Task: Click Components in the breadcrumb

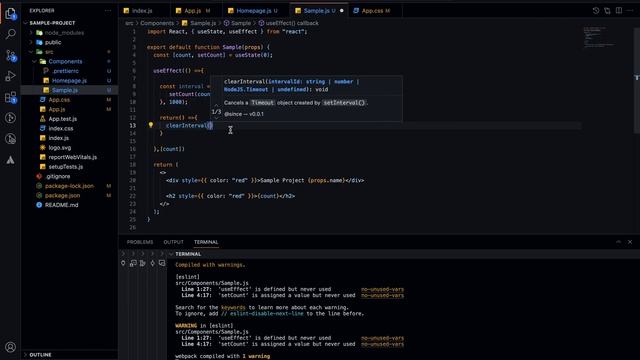Action: (x=157, y=23)
